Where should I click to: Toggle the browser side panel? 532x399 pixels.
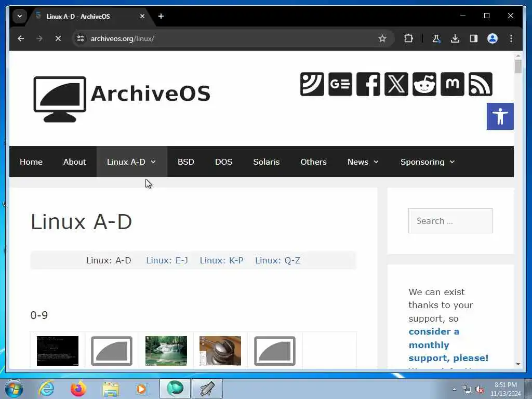tap(474, 38)
